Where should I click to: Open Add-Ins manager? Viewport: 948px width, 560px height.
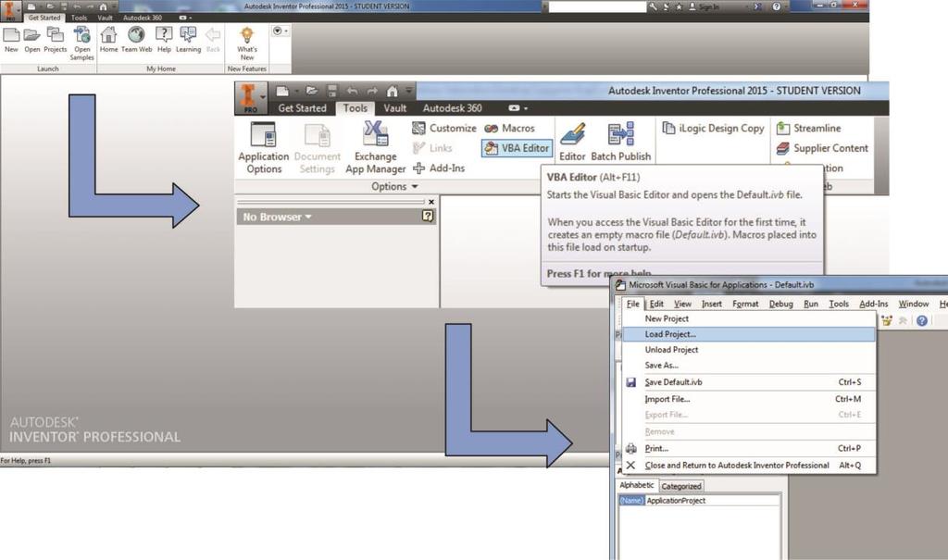click(x=439, y=168)
